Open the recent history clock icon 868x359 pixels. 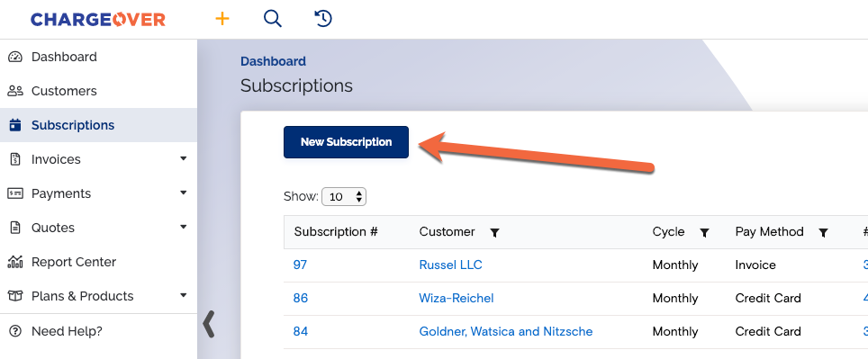322,19
